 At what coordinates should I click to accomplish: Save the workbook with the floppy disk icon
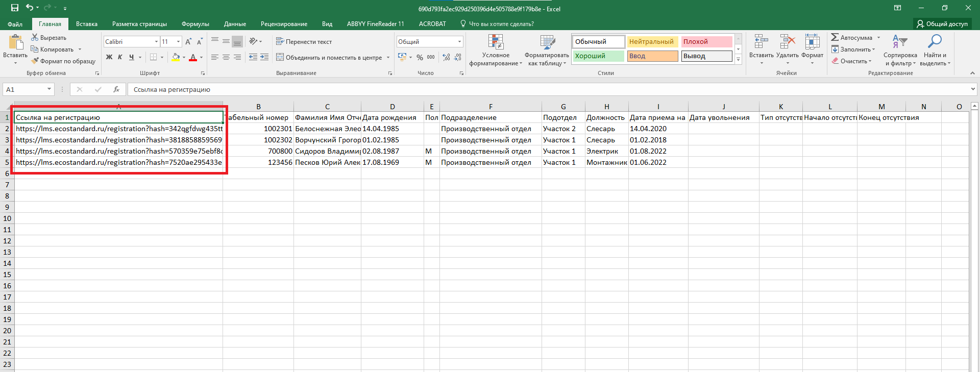point(14,8)
